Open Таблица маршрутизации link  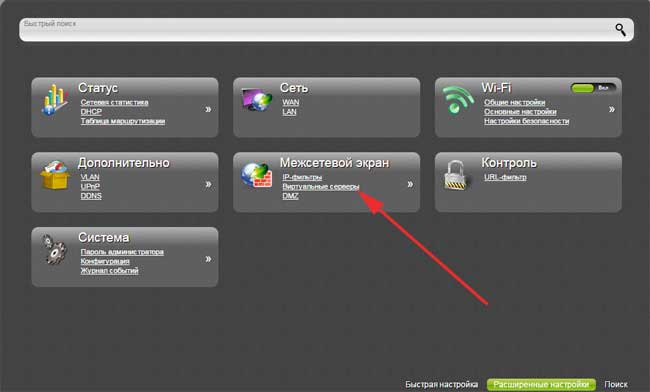123,121
